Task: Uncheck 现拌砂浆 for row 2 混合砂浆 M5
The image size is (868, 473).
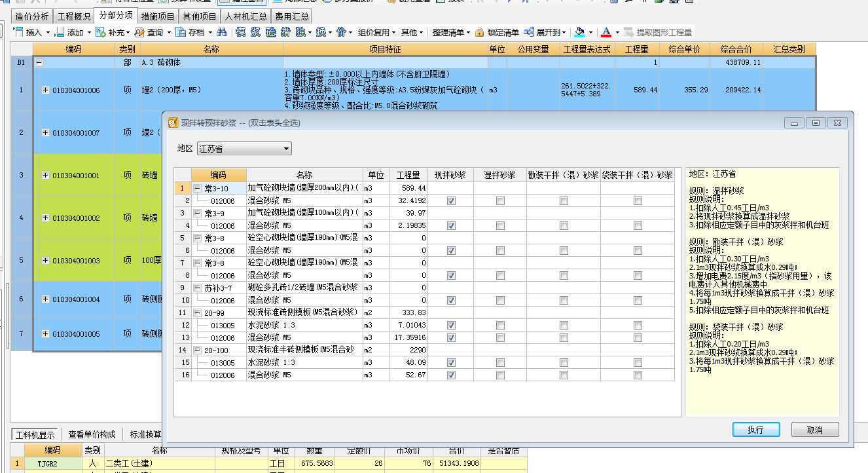Action: point(450,201)
